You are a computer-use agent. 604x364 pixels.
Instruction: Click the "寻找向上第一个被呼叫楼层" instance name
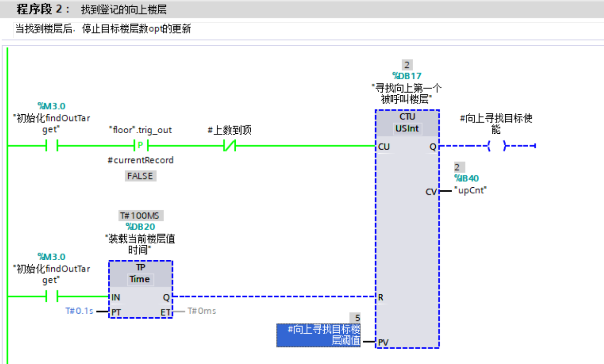pyautogui.click(x=407, y=93)
